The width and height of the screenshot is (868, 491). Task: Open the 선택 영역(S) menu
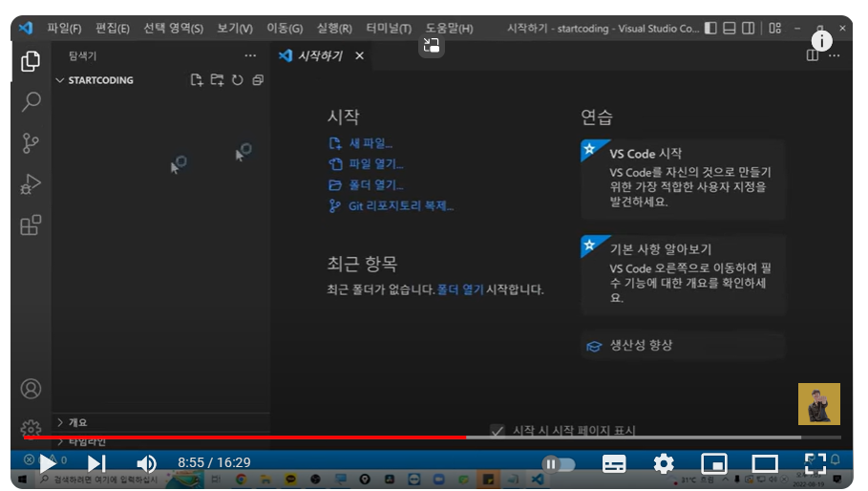(x=173, y=29)
